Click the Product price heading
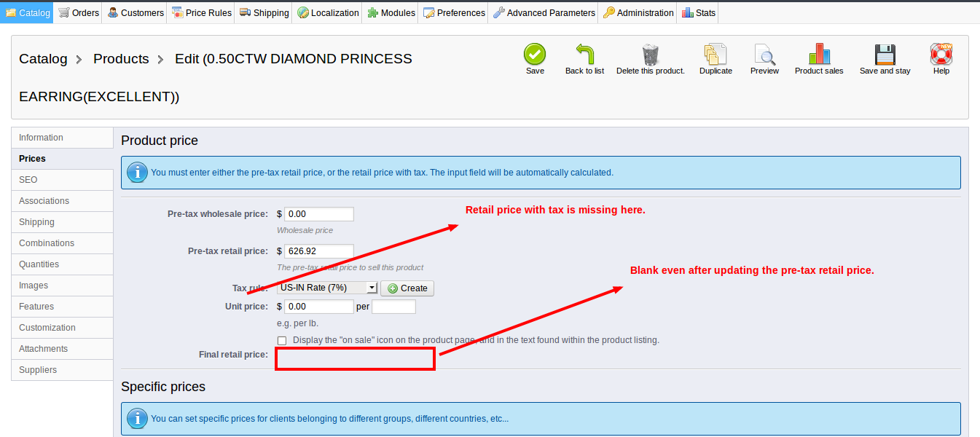The height and width of the screenshot is (437, 980). 160,141
